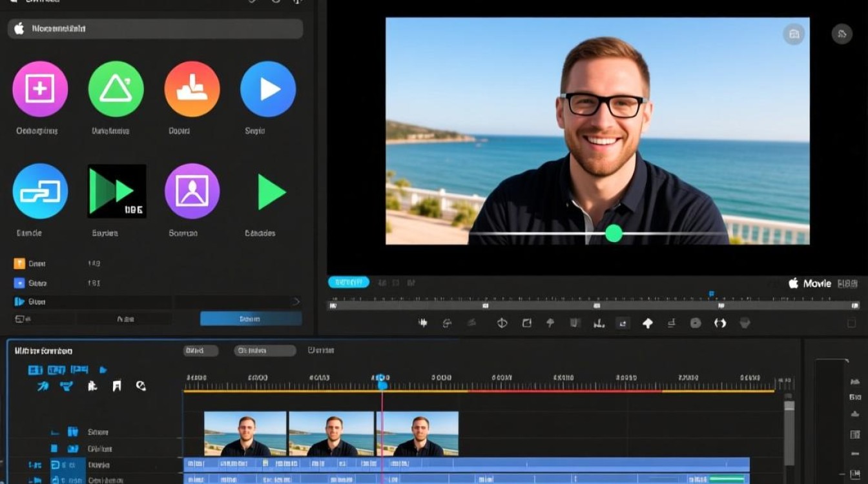Click the third blue bracket timeline header icon

pyautogui.click(x=79, y=370)
